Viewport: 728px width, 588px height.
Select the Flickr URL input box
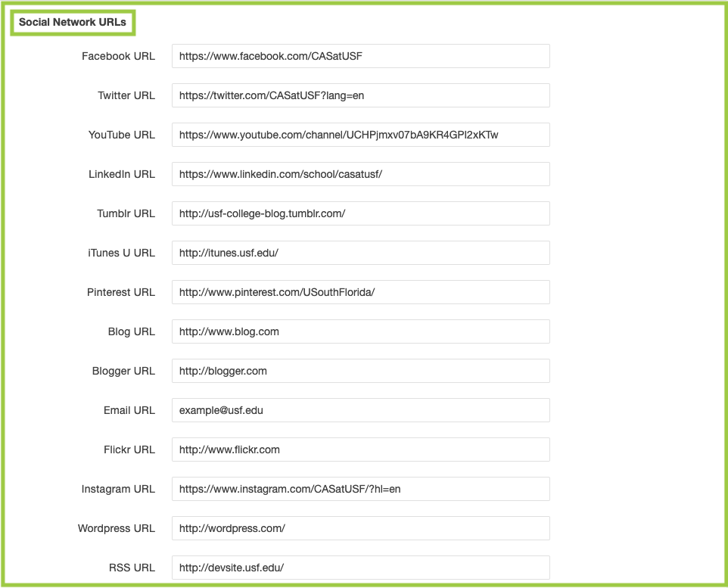click(x=361, y=450)
